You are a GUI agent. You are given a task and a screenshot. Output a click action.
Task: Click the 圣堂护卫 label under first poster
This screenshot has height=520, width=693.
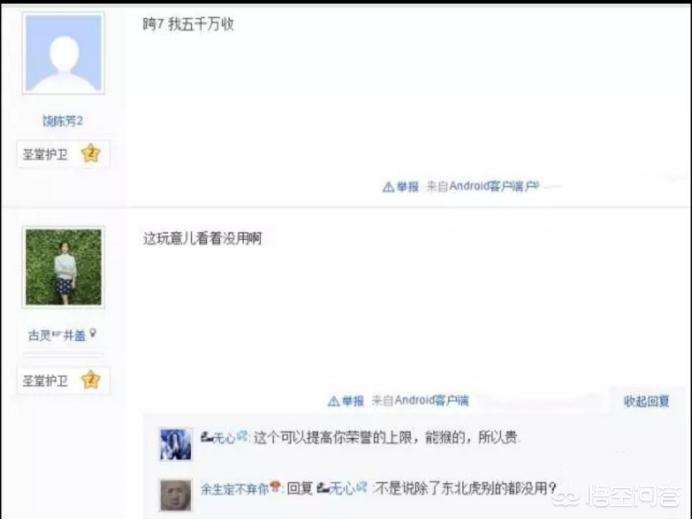tap(45, 154)
